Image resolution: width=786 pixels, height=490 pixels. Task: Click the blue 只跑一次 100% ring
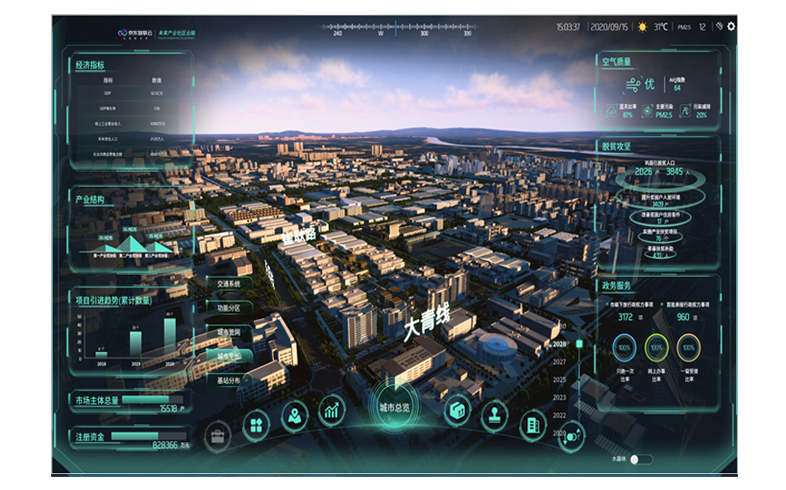tap(625, 348)
